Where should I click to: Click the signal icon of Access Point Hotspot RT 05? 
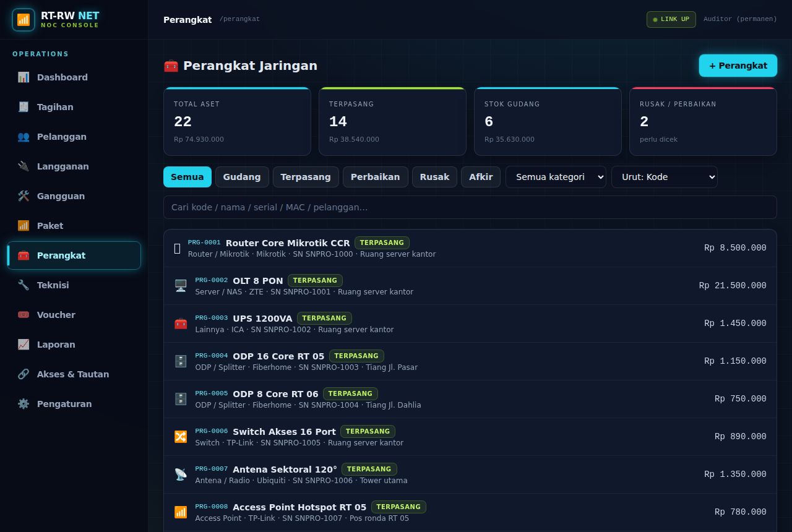coord(181,512)
